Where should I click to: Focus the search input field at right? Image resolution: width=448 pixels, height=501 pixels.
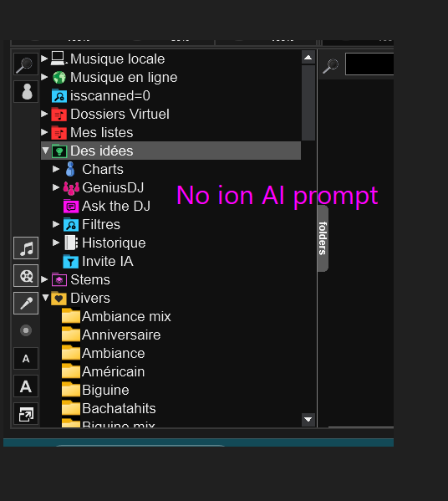(x=369, y=64)
